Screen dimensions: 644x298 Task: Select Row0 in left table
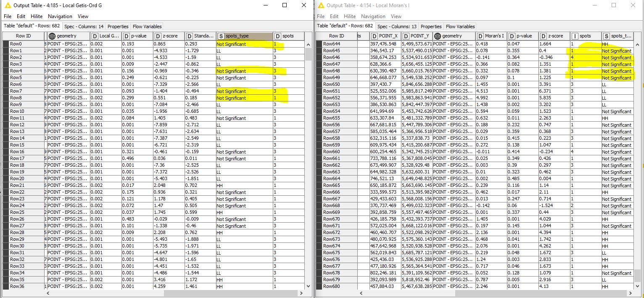[23, 44]
